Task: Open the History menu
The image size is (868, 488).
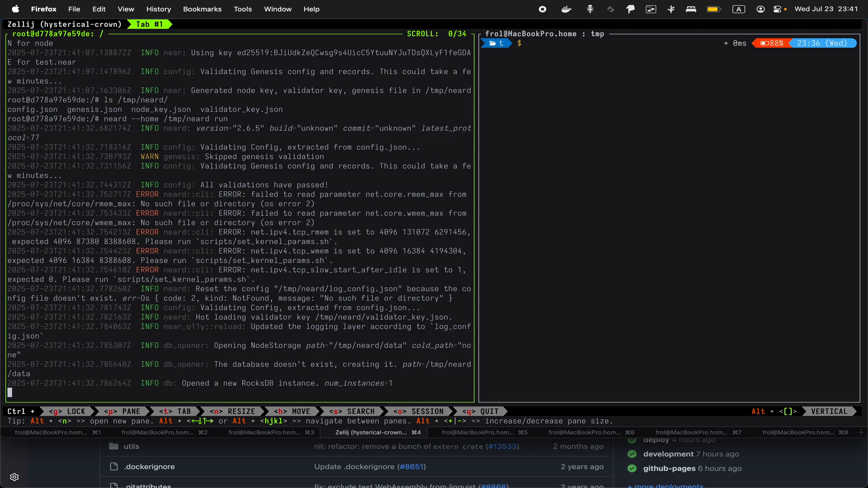Action: coord(159,9)
